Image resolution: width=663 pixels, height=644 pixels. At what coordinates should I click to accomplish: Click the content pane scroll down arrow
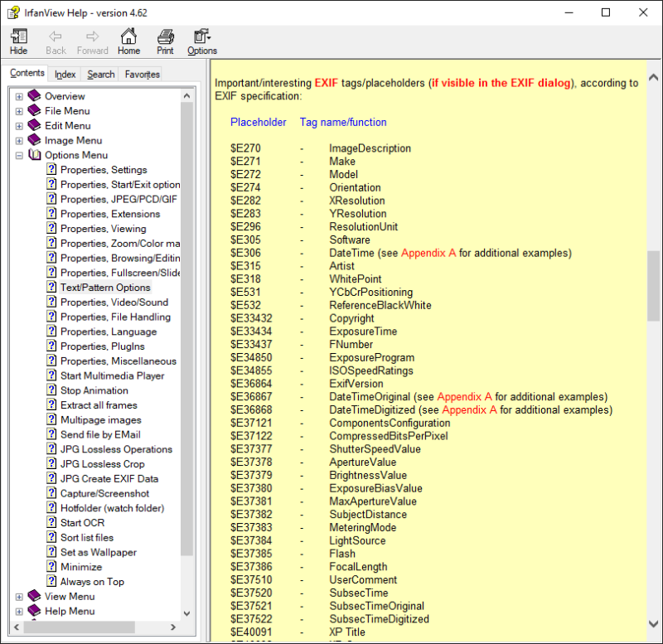pos(653,624)
